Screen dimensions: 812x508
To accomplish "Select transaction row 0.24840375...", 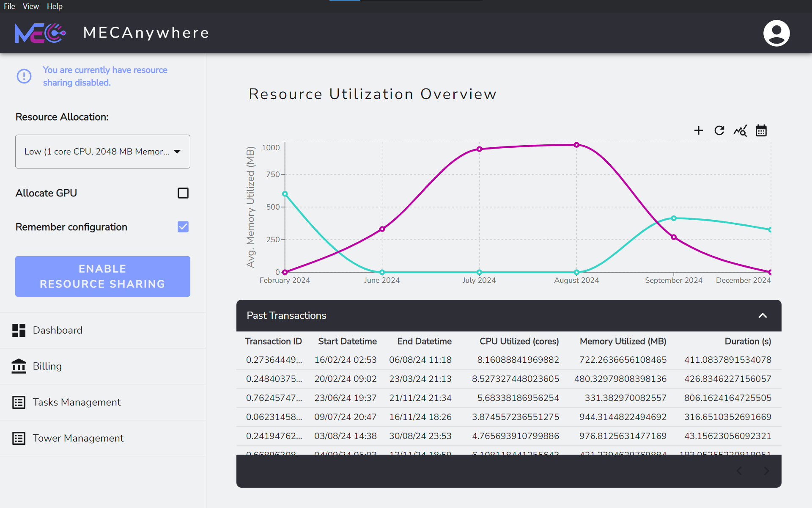I will (x=509, y=379).
